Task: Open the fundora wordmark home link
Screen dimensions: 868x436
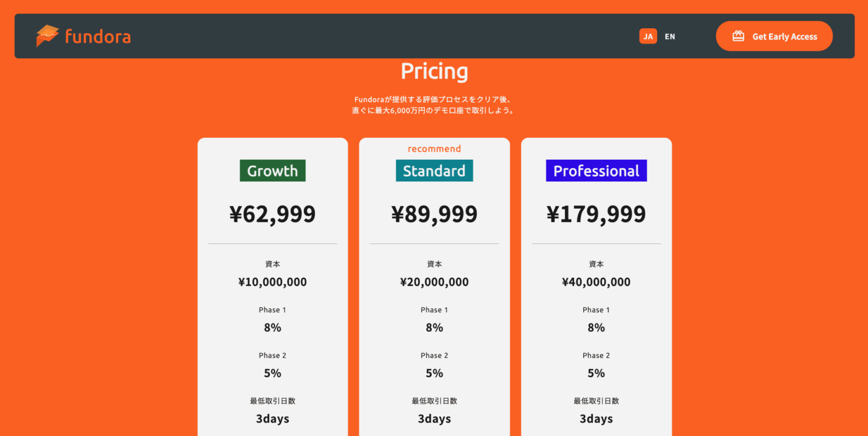Action: coord(98,37)
